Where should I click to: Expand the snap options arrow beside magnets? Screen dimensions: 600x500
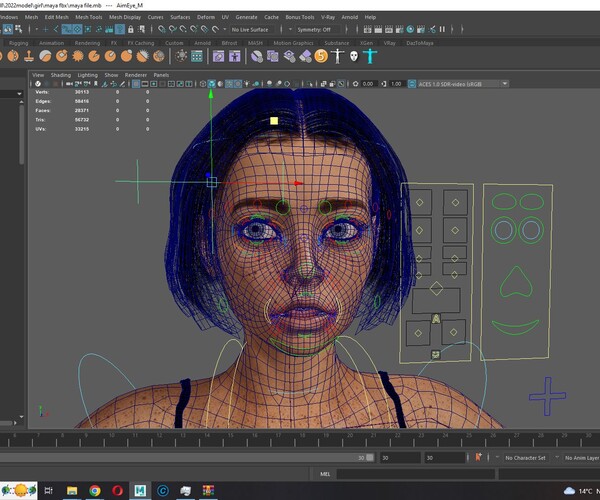[x=225, y=29]
